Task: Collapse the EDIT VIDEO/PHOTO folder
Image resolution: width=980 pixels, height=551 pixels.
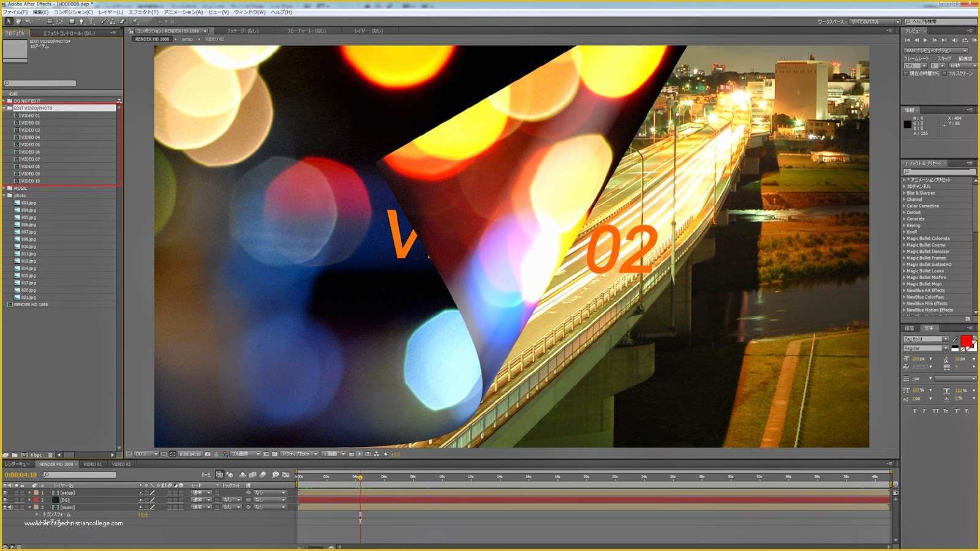Action: coord(4,108)
